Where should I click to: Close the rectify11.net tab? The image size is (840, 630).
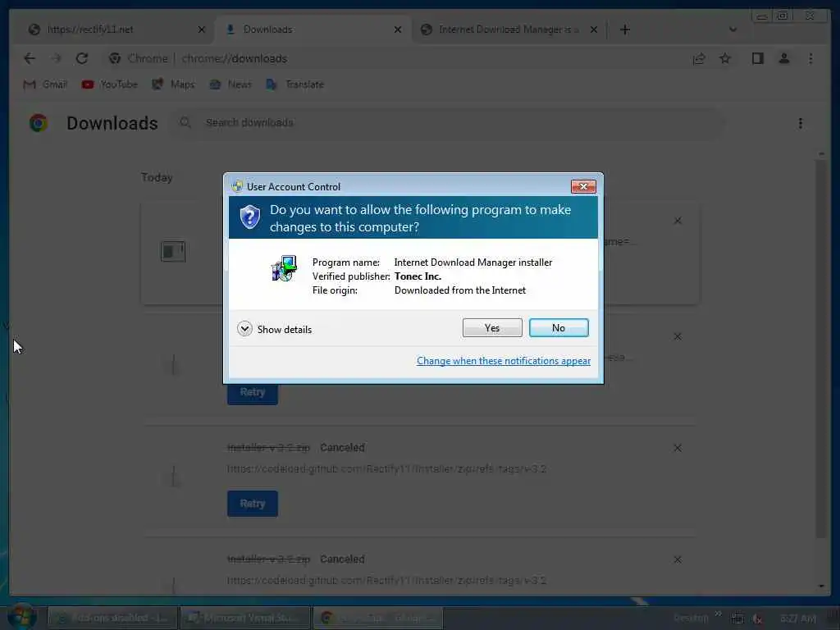202,30
